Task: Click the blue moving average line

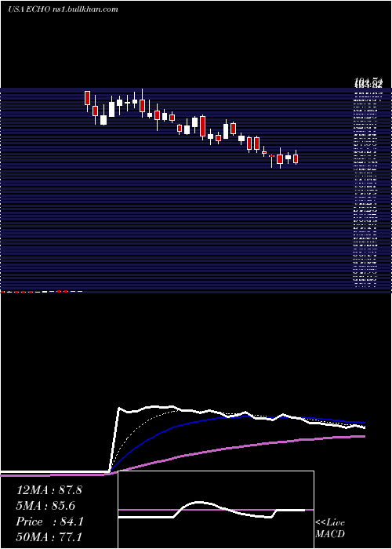Action: [196, 422]
